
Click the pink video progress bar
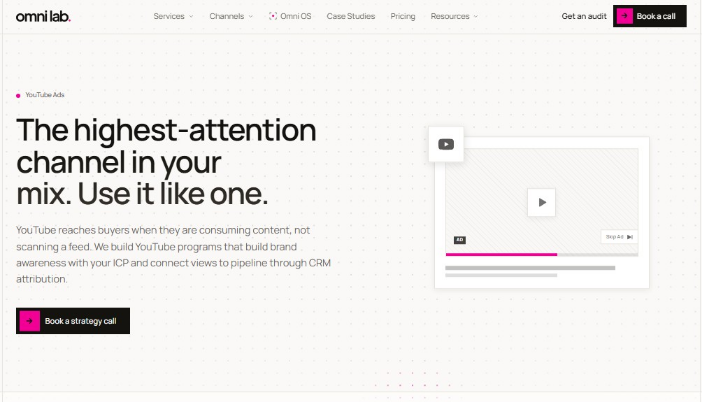click(x=501, y=254)
